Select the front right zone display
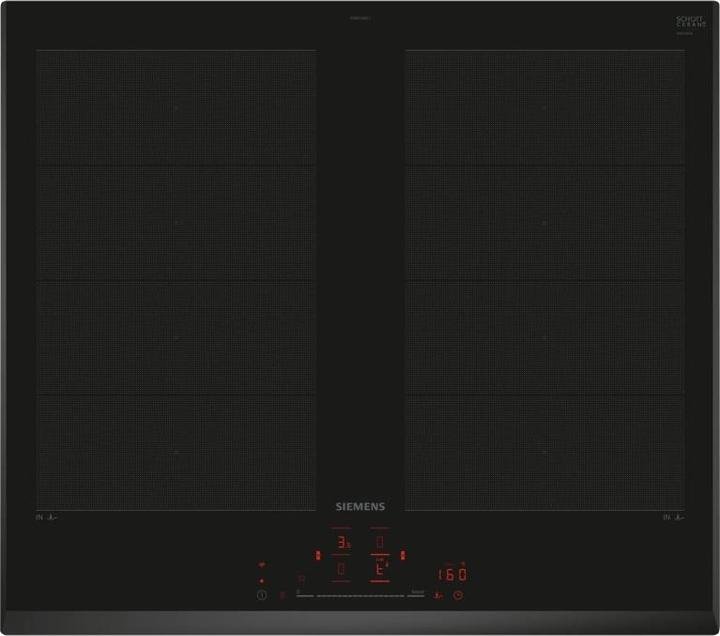The height and width of the screenshot is (636, 720). [x=379, y=570]
